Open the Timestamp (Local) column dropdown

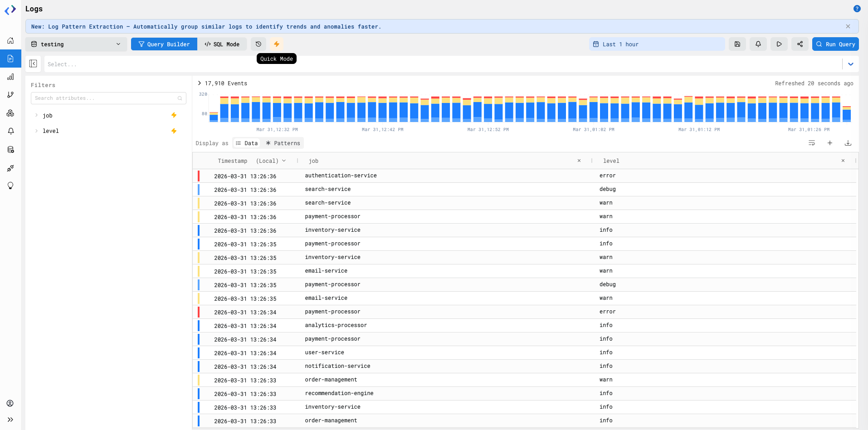click(x=284, y=161)
